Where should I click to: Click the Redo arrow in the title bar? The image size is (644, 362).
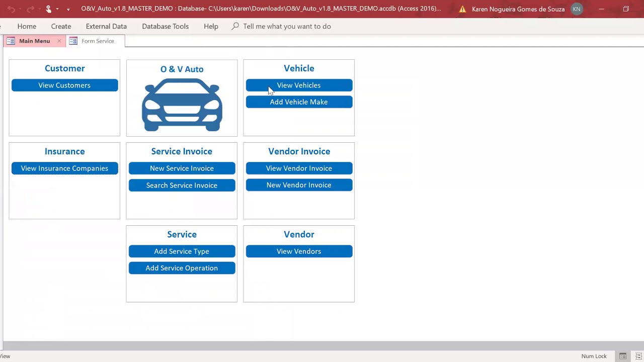click(x=31, y=9)
